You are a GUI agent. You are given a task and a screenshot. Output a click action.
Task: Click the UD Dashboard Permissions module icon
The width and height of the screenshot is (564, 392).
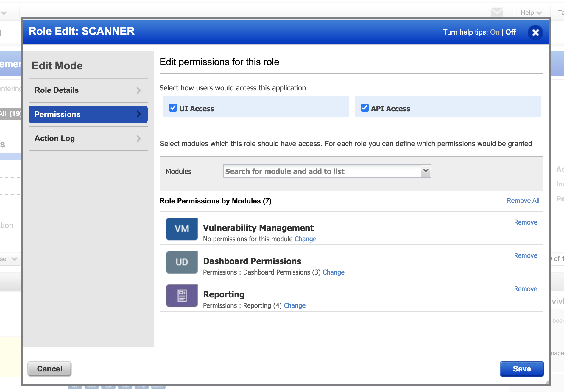coord(182,262)
